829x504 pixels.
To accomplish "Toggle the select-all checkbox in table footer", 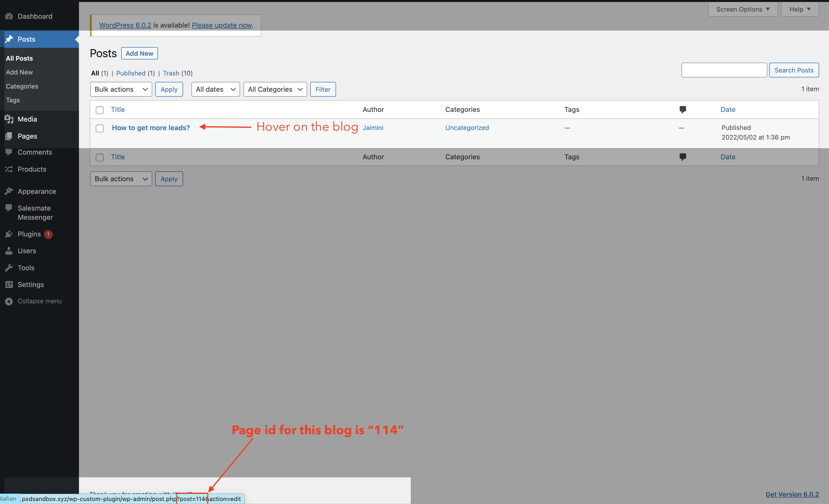I will coord(100,157).
